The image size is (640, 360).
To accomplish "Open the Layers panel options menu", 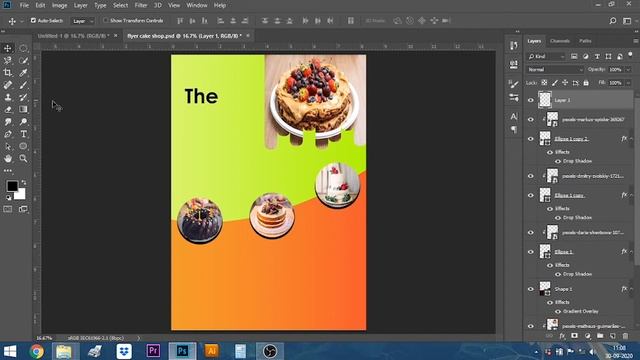I will point(636,41).
